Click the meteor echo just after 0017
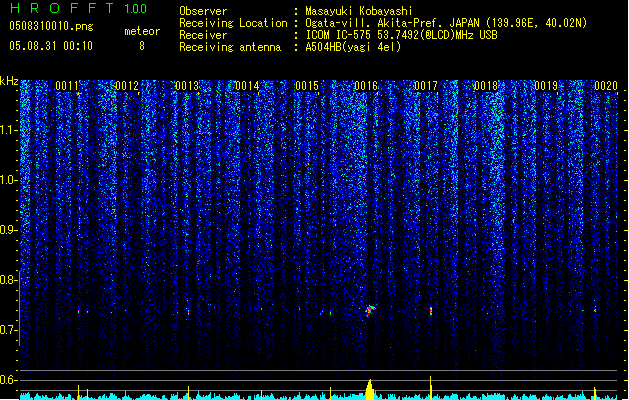Image resolution: width=629 pixels, height=400 pixels. 431,311
